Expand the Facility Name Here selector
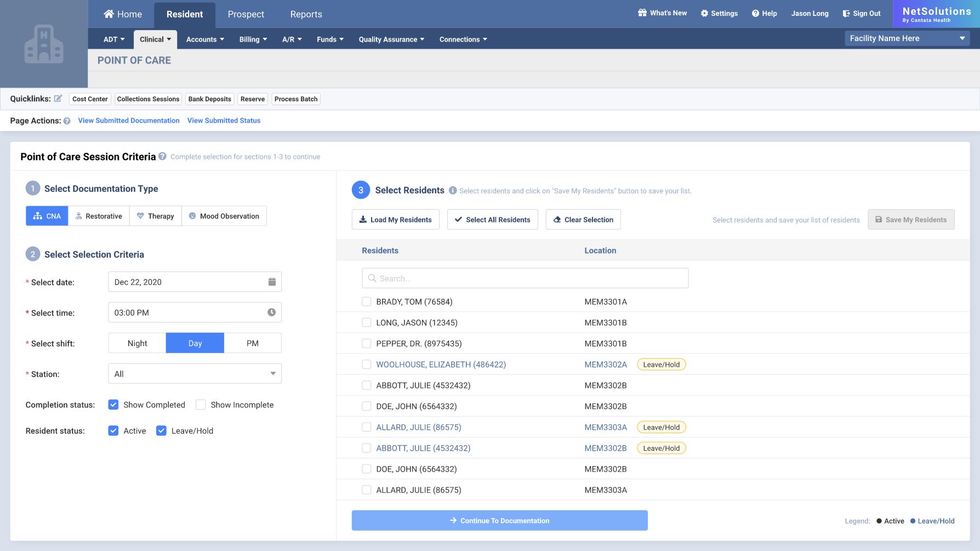The height and width of the screenshot is (551, 980). (962, 38)
